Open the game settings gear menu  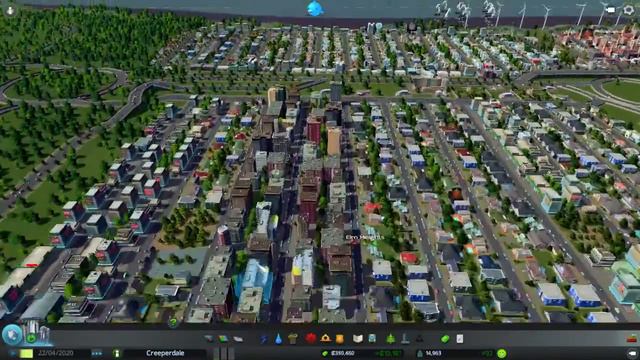pos(629,10)
